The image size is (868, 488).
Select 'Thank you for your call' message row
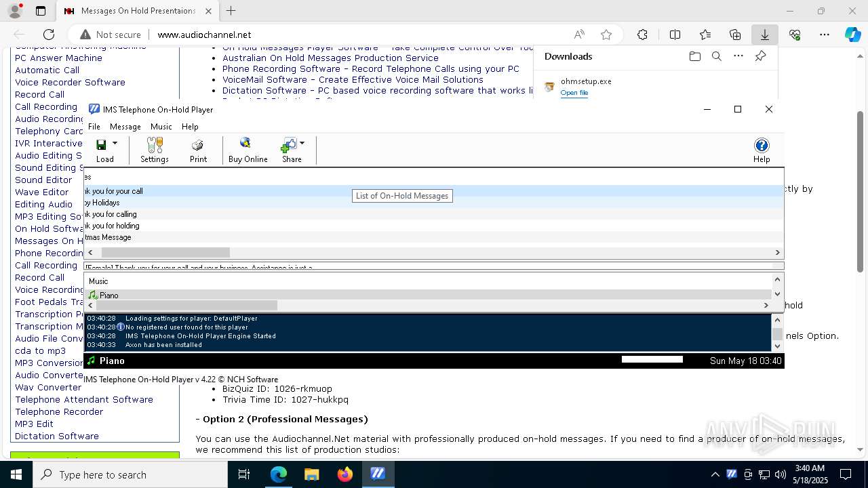click(434, 191)
